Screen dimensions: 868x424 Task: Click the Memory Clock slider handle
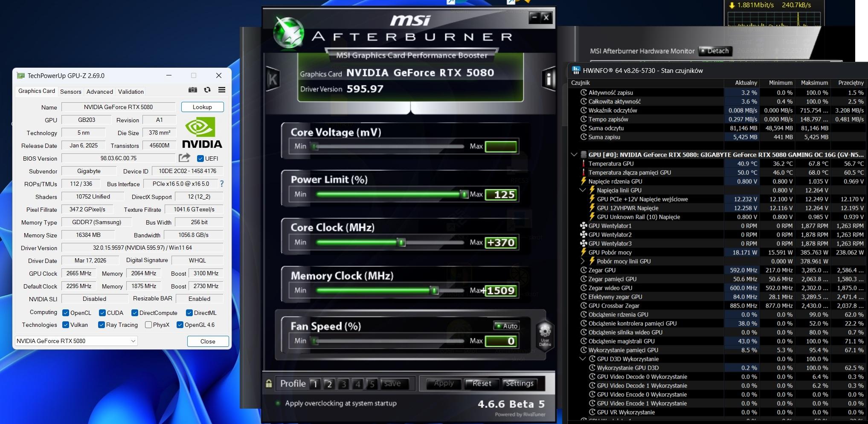point(434,291)
